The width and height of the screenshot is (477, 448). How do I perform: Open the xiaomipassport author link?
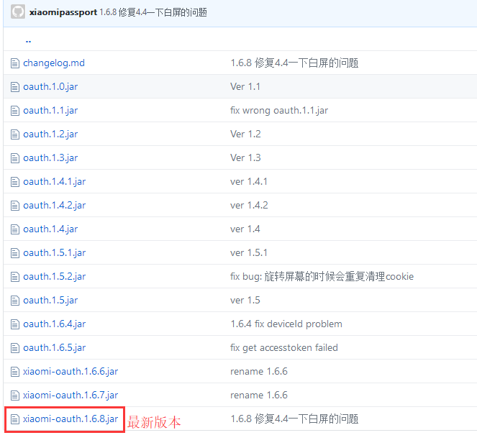coord(63,12)
